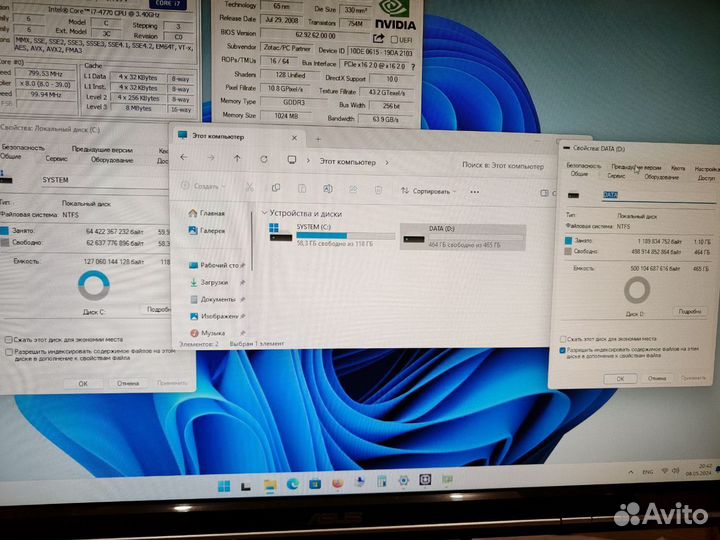This screenshot has height=540, width=720.
Task: Open Firefox from the taskbar
Action: click(338, 483)
